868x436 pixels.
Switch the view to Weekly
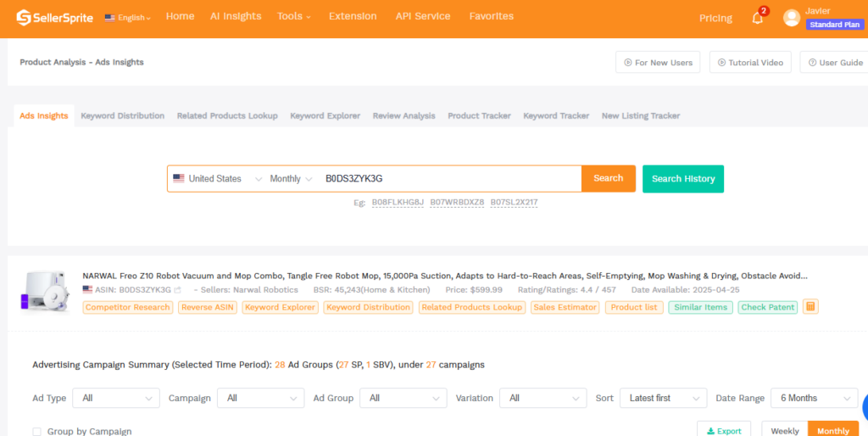click(784, 430)
